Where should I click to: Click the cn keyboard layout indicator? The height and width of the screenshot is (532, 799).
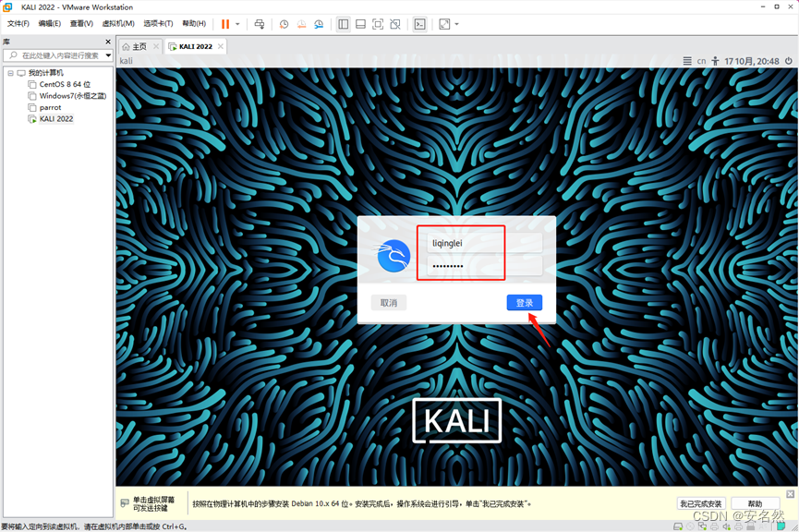coord(701,61)
